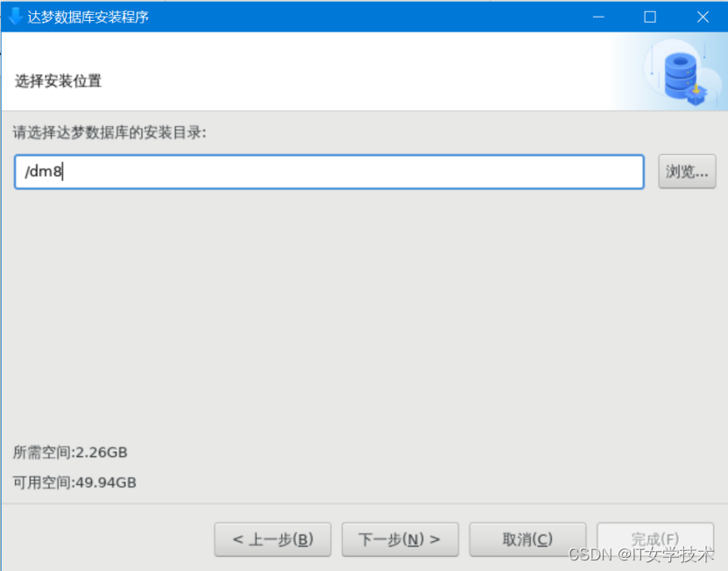Viewport: 728px width, 571px height.
Task: Click the 浏览 browse button
Action: point(687,172)
